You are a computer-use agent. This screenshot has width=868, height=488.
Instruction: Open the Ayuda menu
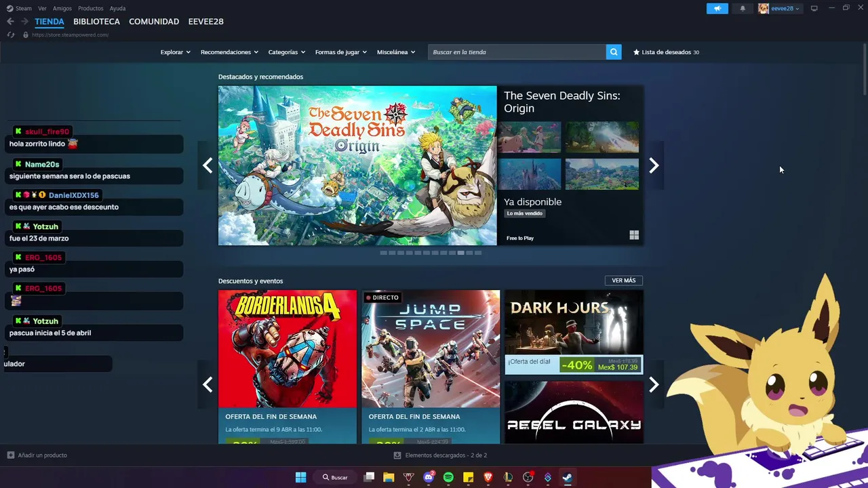118,8
